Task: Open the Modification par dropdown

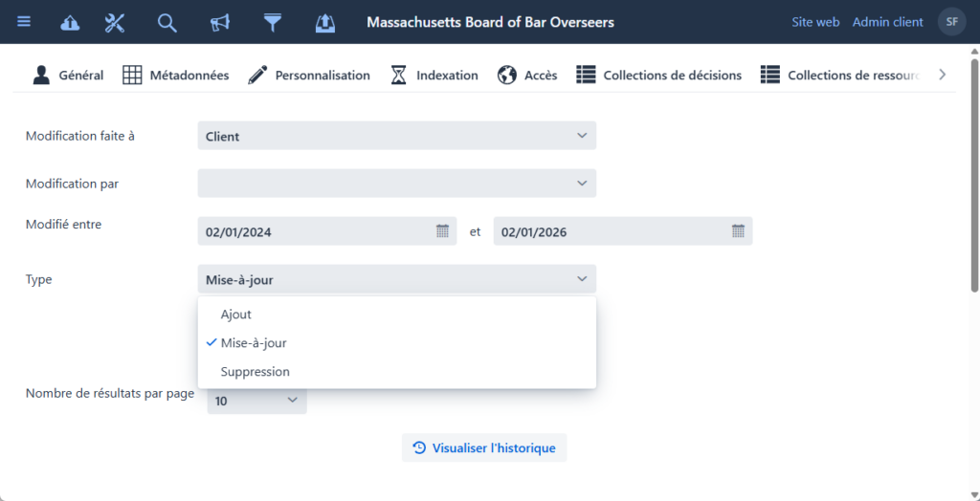Action: (x=396, y=184)
